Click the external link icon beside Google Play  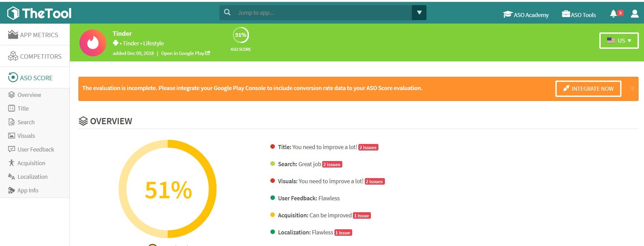pos(208,53)
